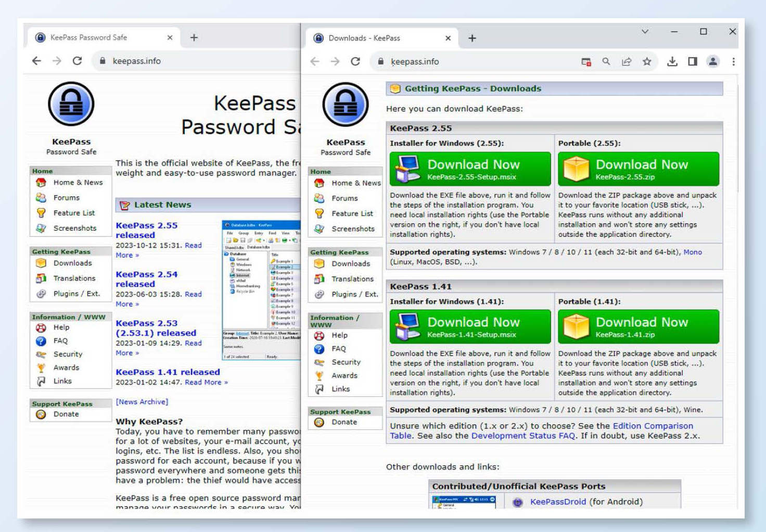Open KeePass 2.54 released news headline
The image size is (766, 532).
[x=146, y=279]
